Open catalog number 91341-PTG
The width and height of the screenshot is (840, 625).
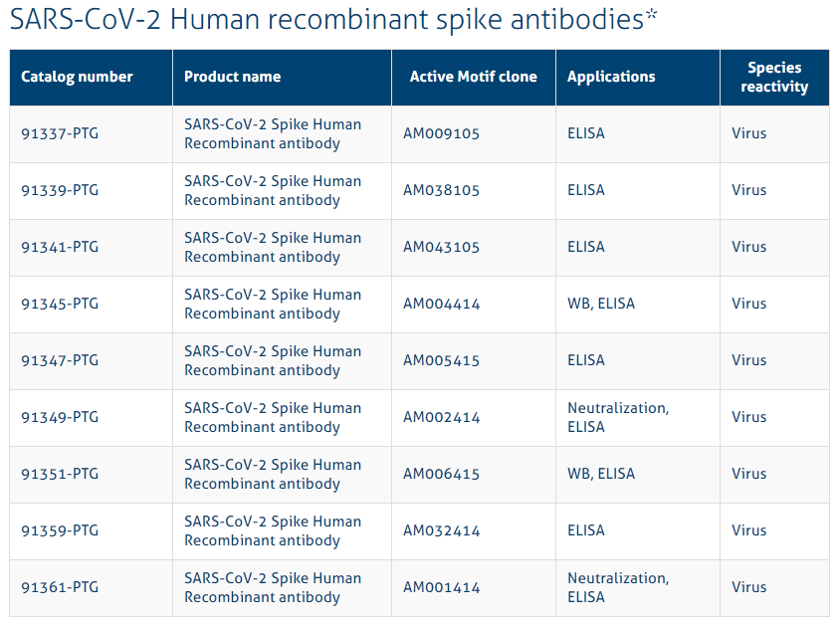[x=60, y=247]
